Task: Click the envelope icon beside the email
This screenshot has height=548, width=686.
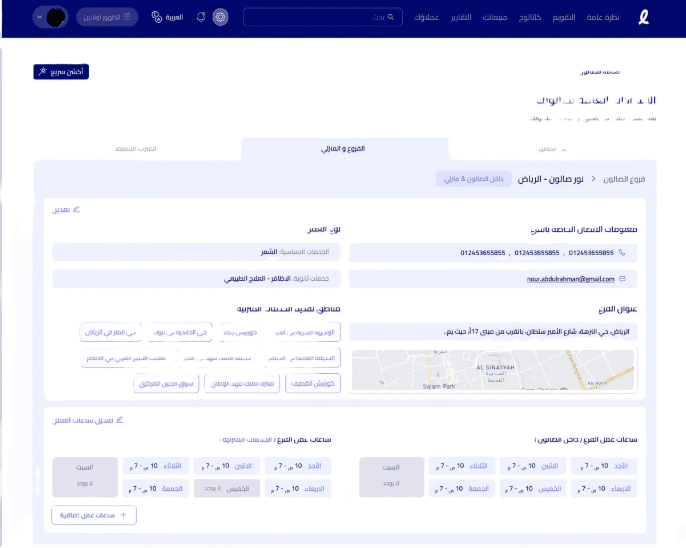Action: (622, 279)
